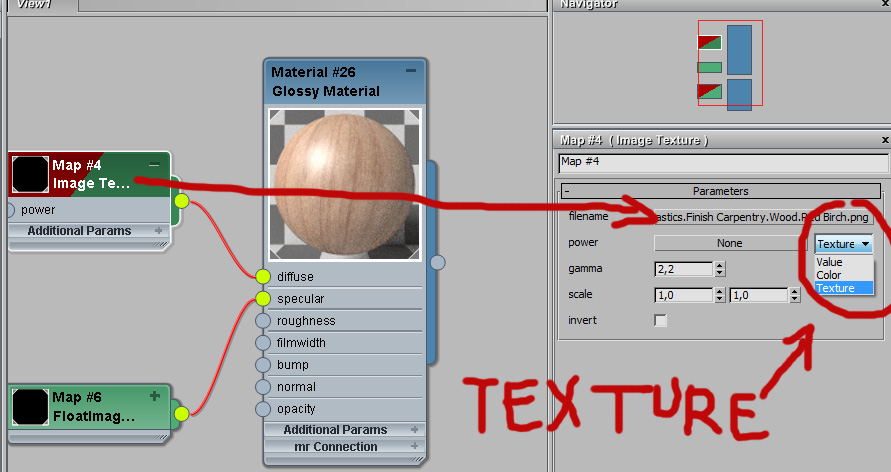The width and height of the screenshot is (891, 472).
Task: Click the Map #6 FloatImage node title
Action: [x=93, y=407]
